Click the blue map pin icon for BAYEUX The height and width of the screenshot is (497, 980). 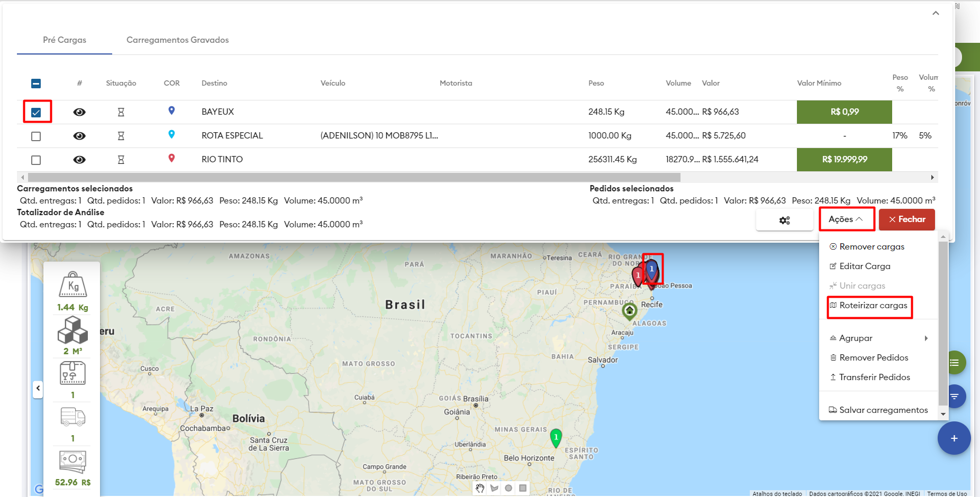171,111
